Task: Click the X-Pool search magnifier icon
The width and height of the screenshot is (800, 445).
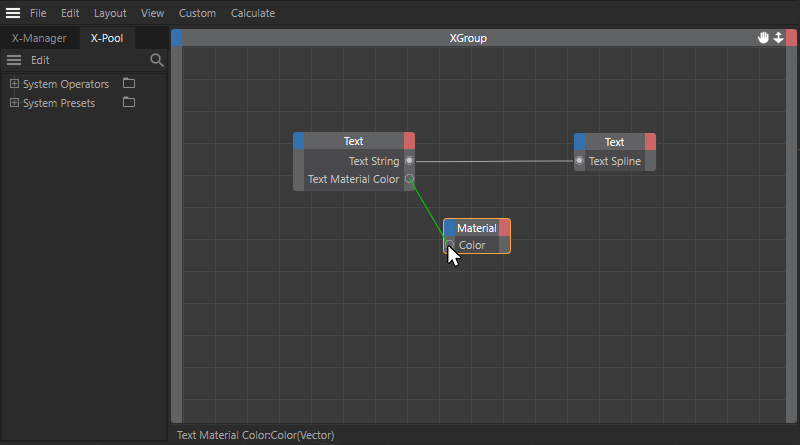Action: (x=157, y=60)
